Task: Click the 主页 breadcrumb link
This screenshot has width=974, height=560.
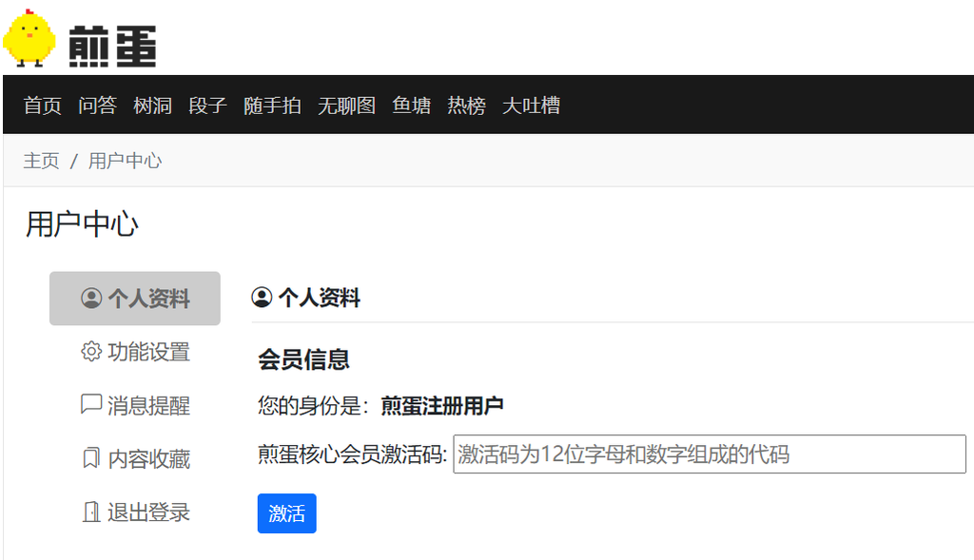Action: tap(41, 161)
